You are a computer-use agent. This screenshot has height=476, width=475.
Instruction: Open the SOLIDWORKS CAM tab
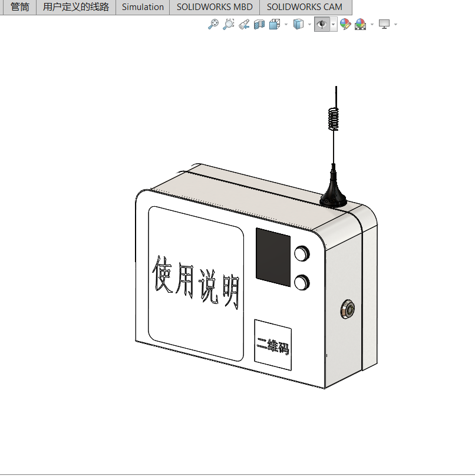point(305,7)
